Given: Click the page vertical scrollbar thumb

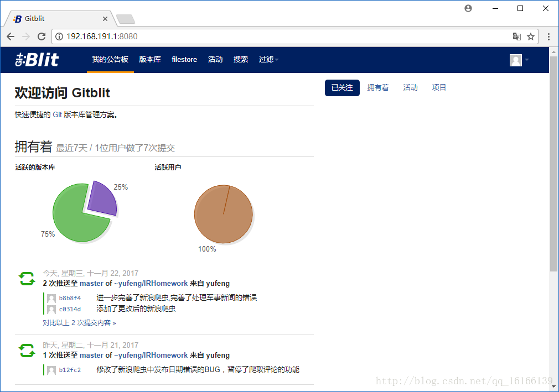Looking at the screenshot, I should click(x=553, y=164).
